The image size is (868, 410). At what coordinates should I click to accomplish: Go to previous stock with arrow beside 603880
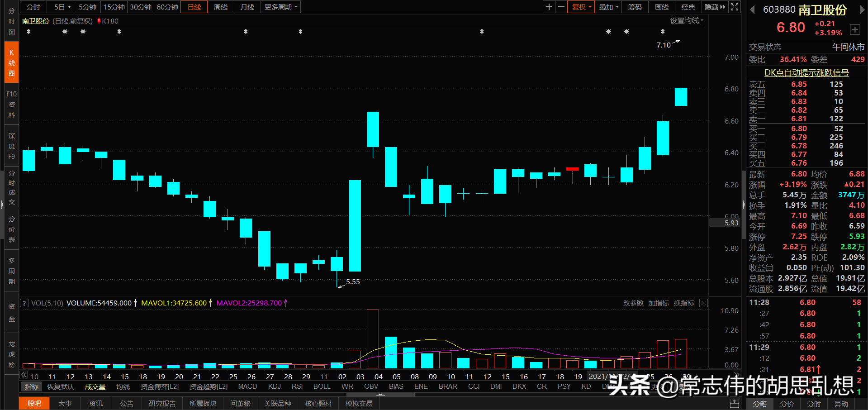coord(752,9)
